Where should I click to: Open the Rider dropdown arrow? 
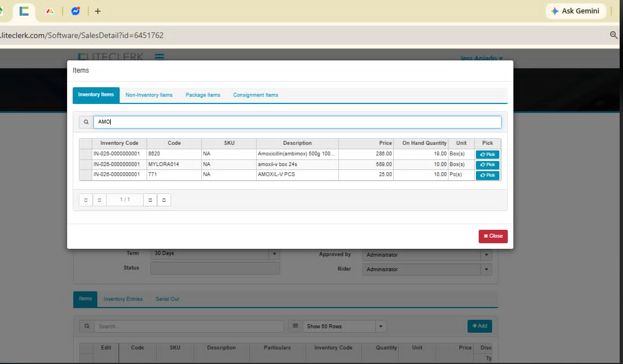click(487, 270)
